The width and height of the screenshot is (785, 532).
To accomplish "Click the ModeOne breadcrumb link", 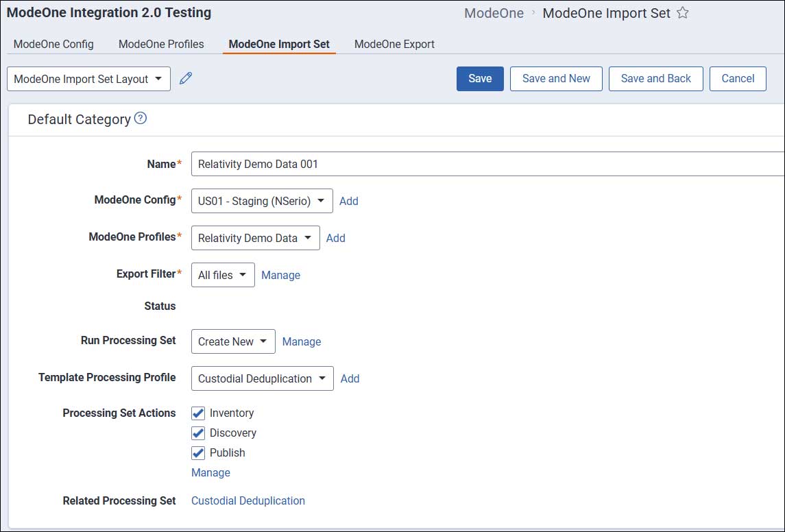I will coord(494,13).
